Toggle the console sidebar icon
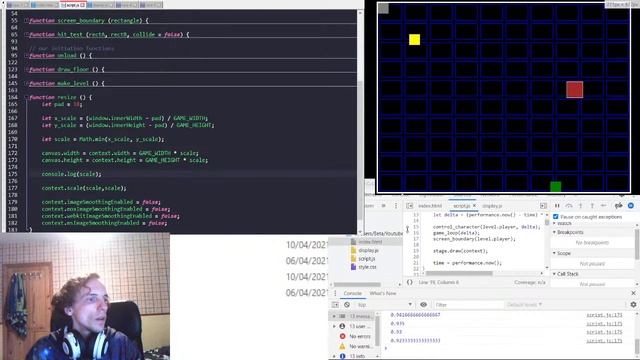 (x=335, y=304)
